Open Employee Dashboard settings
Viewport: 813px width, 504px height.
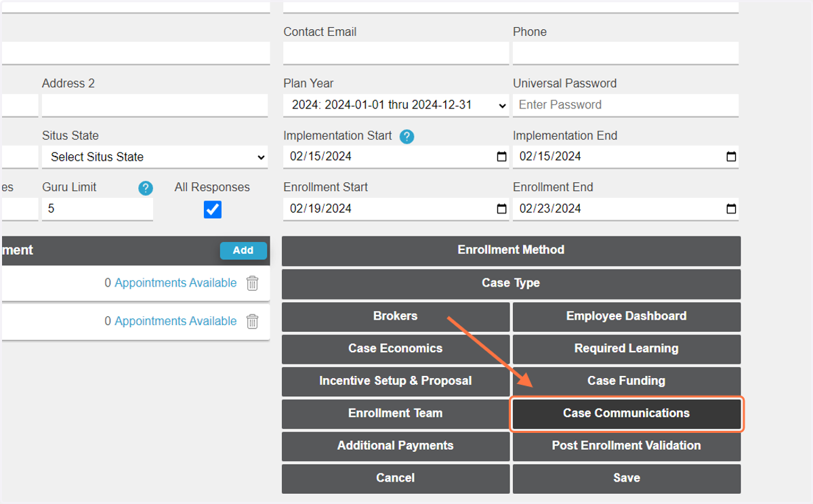pyautogui.click(x=627, y=316)
